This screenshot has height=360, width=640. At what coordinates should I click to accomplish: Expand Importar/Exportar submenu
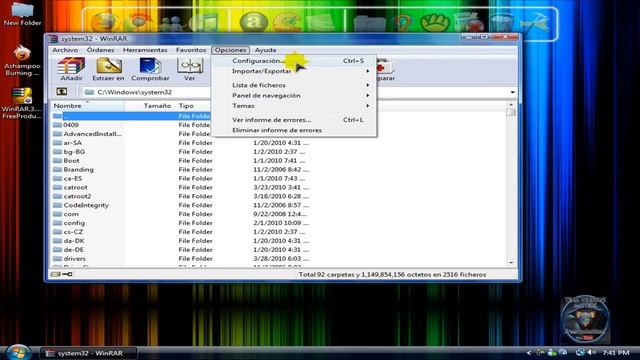(294, 71)
